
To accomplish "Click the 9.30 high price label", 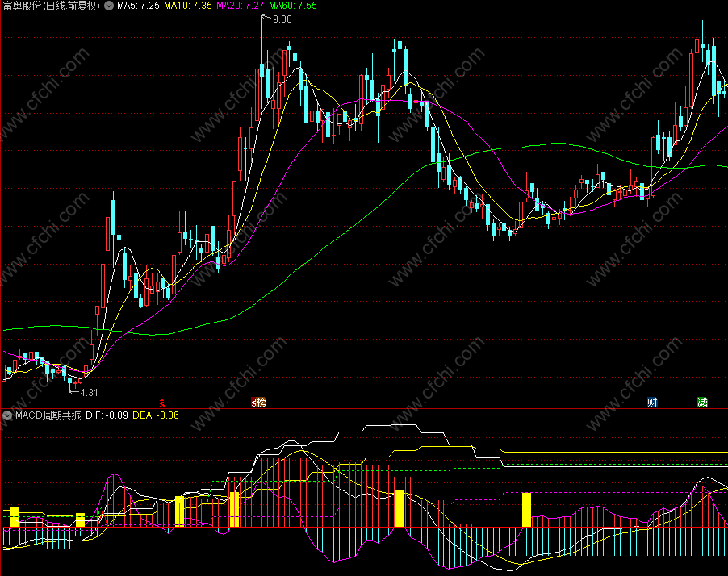I will (x=282, y=19).
